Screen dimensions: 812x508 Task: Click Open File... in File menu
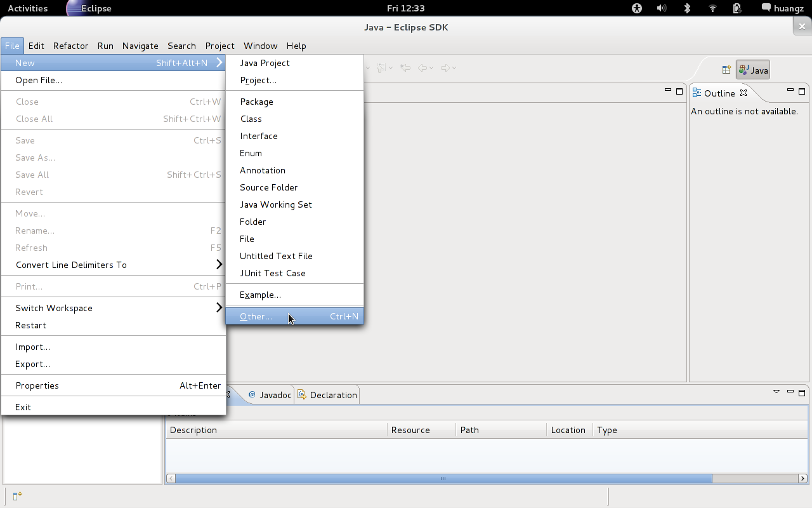click(x=114, y=80)
